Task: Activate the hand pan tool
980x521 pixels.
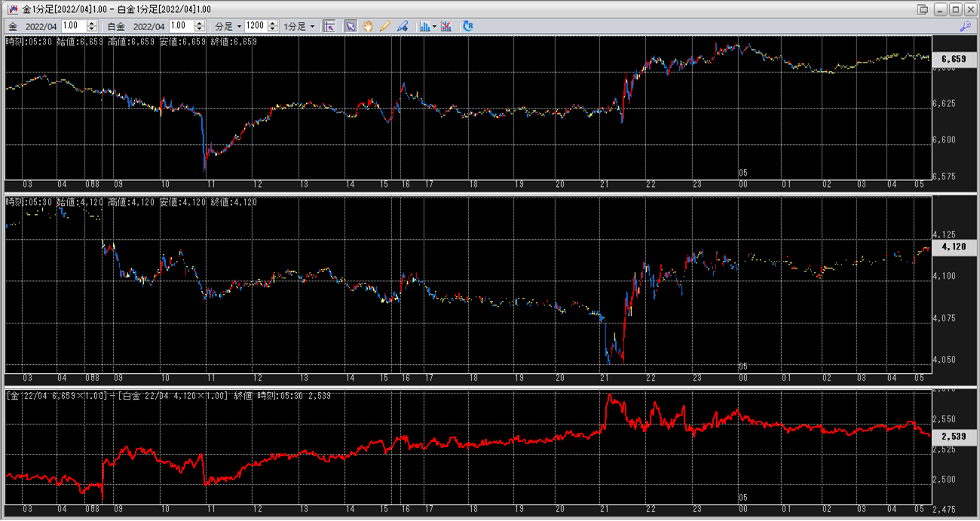Action: [368, 26]
